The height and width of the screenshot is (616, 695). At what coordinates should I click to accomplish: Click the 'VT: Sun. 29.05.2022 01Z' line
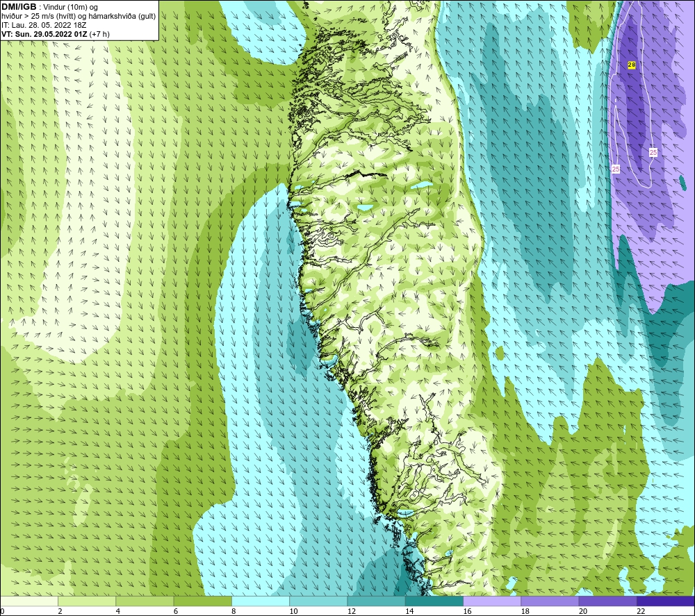pyautogui.click(x=44, y=34)
